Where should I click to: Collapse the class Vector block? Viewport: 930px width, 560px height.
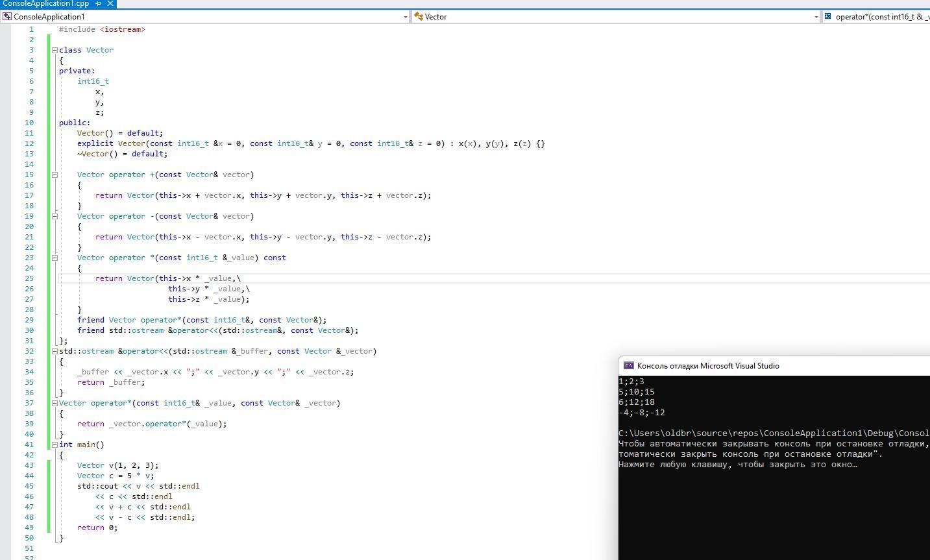click(x=55, y=50)
